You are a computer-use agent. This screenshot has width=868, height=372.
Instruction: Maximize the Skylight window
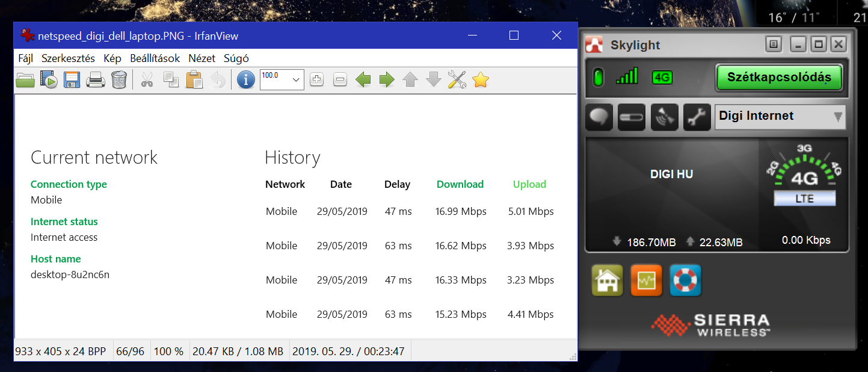818,44
